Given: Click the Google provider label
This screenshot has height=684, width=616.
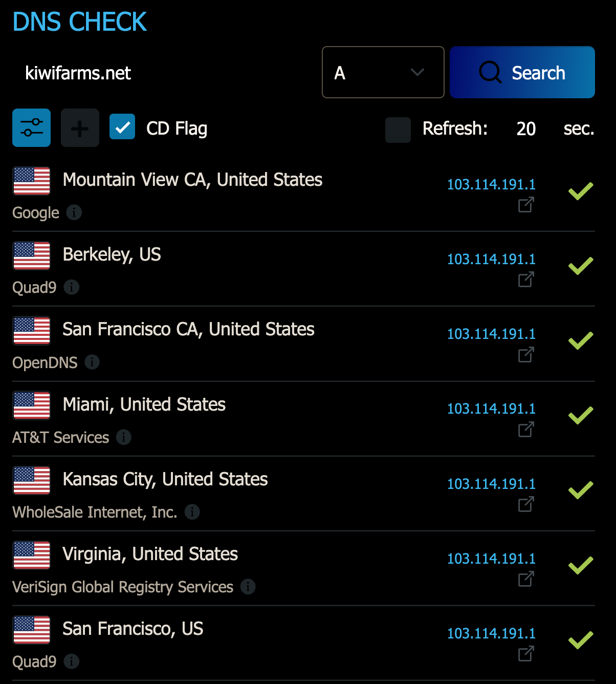Looking at the screenshot, I should (36, 212).
